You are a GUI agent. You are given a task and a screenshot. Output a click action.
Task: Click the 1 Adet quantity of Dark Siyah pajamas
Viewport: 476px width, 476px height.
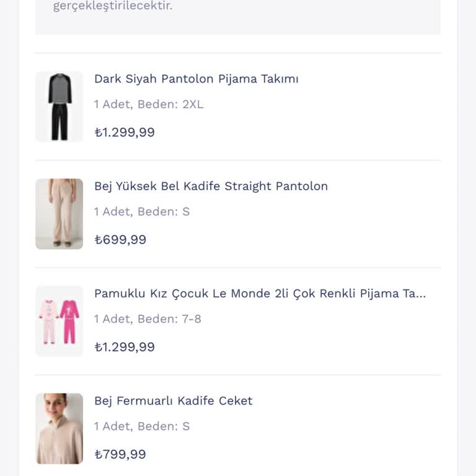[112, 104]
